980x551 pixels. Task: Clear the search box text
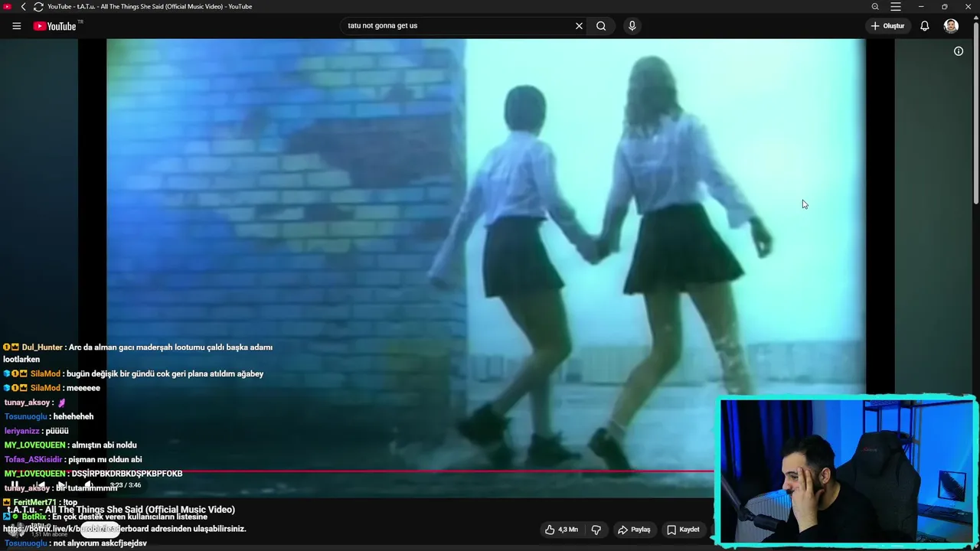click(x=579, y=26)
